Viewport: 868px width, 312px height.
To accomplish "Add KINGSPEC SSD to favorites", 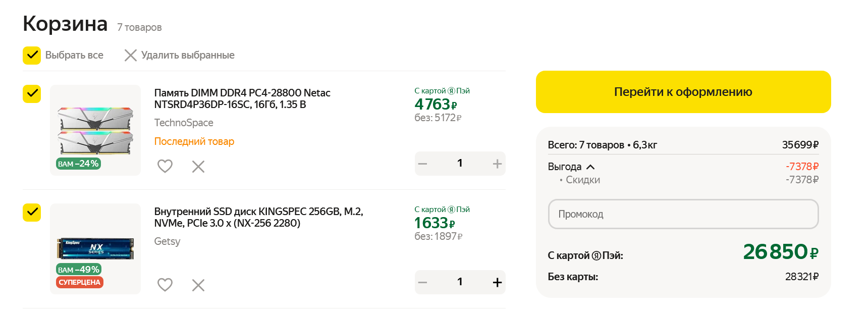I will click(165, 285).
